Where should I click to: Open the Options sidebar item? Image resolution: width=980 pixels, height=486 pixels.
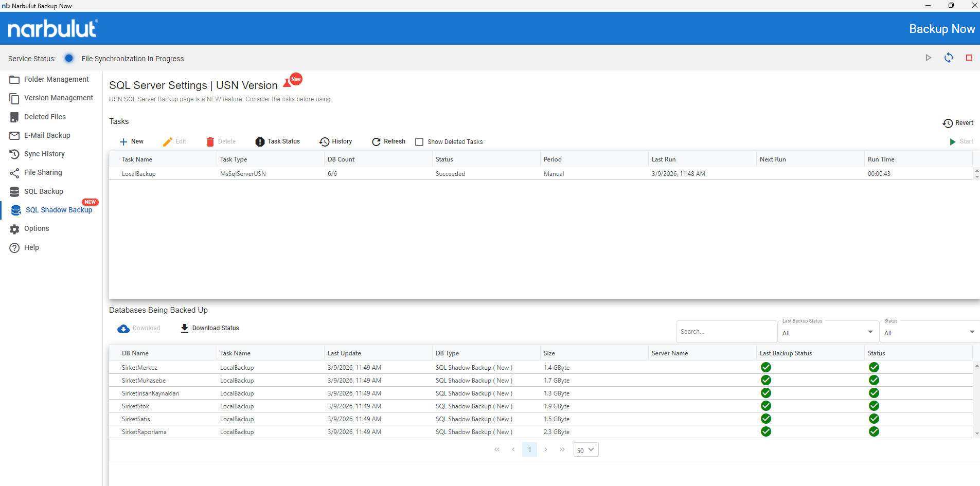pos(37,229)
